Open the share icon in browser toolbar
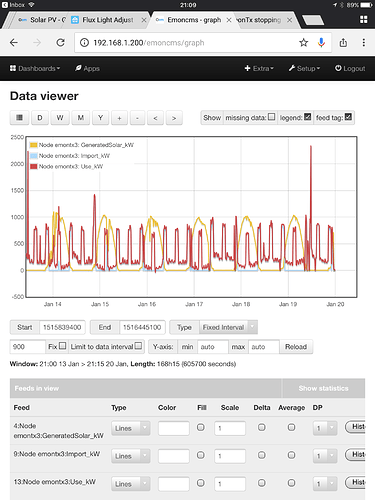 point(343,42)
